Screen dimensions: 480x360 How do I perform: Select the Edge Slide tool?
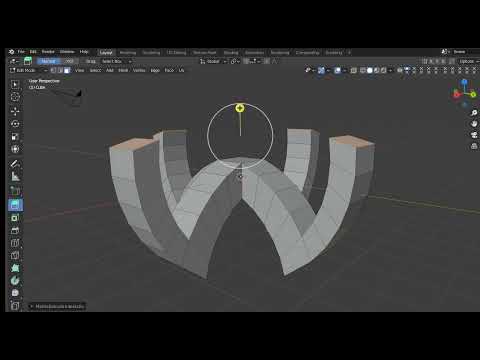(x=15, y=306)
